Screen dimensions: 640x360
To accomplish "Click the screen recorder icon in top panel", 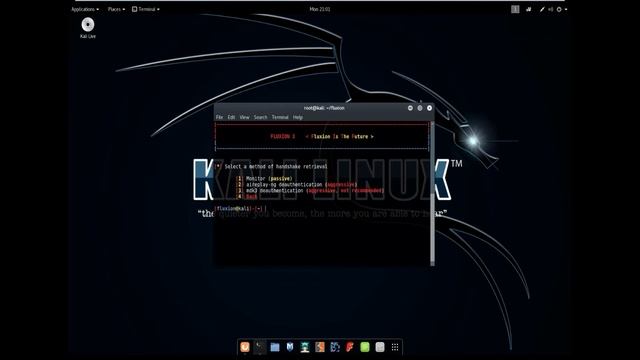I will pos(529,9).
